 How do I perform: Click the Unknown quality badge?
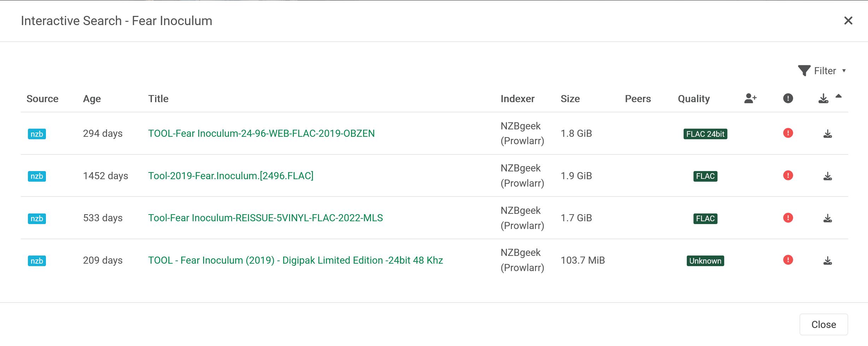(705, 261)
